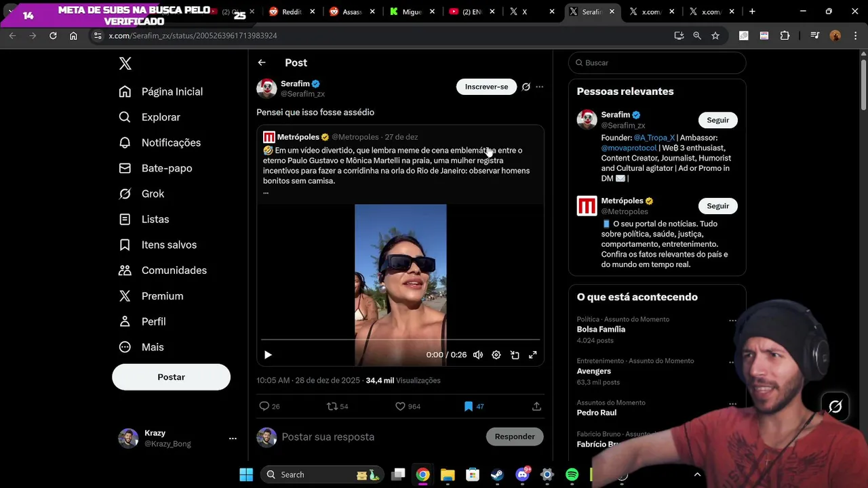Click the browser zoom magnifier icon
Viewport: 868px width, 488px height.
[x=697, y=35]
